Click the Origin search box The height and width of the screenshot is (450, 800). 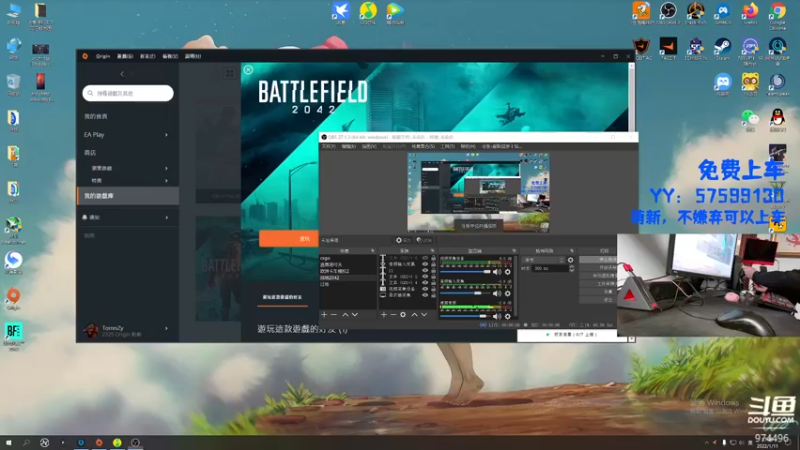tap(128, 93)
